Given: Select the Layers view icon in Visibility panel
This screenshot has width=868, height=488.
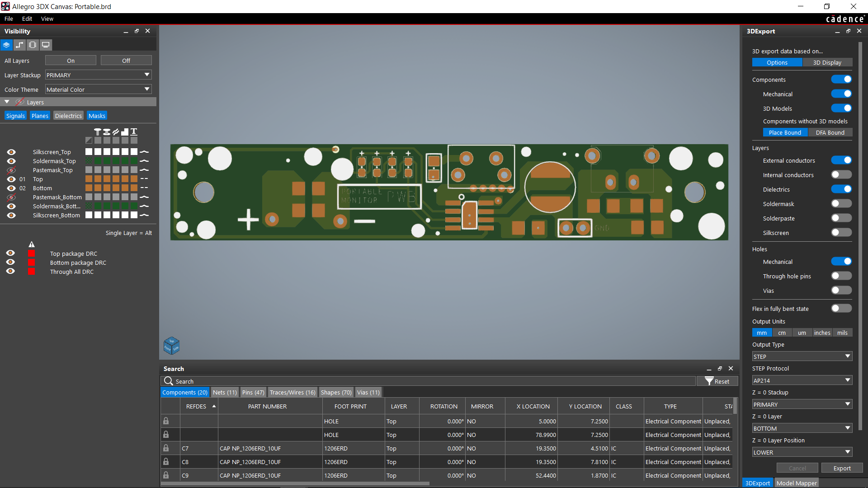Looking at the screenshot, I should [6, 45].
